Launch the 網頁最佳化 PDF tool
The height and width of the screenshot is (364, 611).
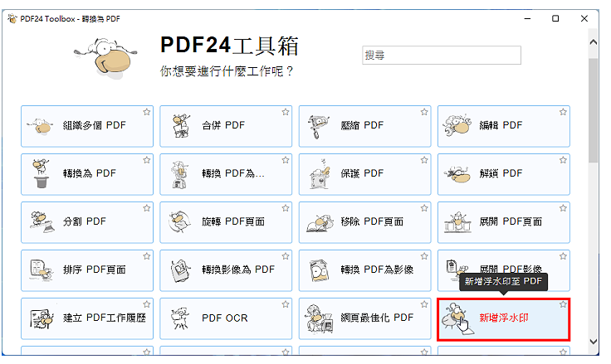(364, 319)
